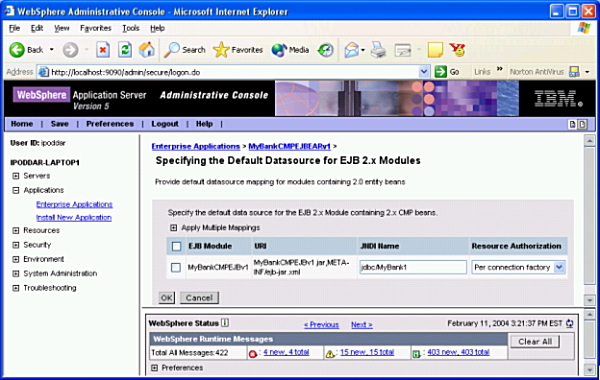Click the Next link in WebSphere Status

pyautogui.click(x=362, y=325)
